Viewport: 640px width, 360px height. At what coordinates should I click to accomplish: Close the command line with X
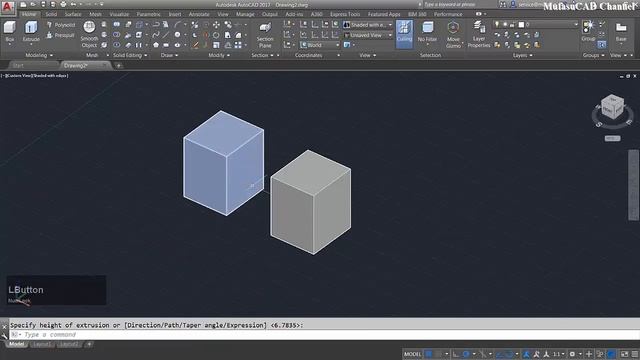pyautogui.click(x=4, y=327)
